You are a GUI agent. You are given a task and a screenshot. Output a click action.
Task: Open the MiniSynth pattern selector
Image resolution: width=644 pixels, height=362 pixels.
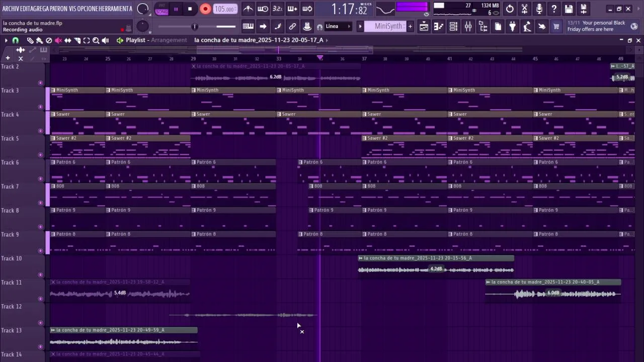tap(384, 26)
